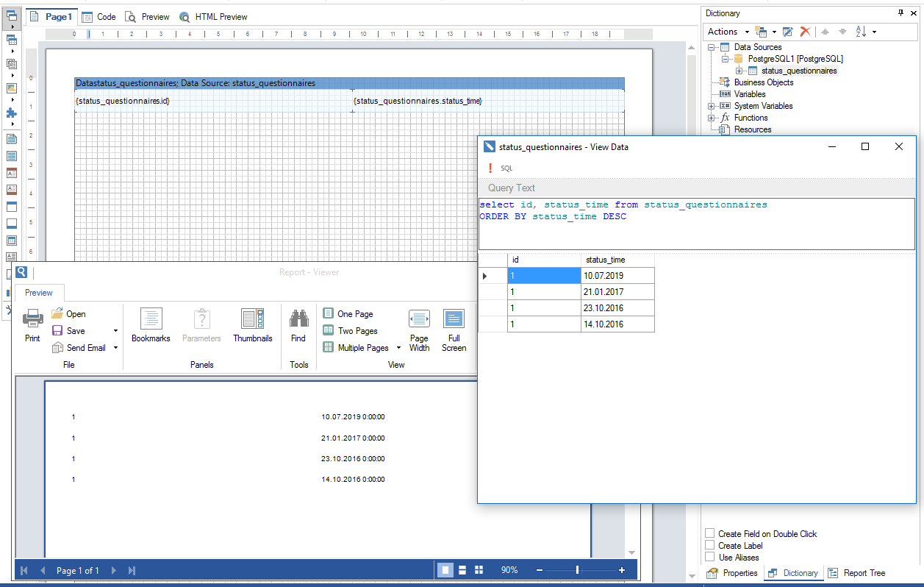
Task: Select multiple pages grid view in status bar
Action: point(479,570)
